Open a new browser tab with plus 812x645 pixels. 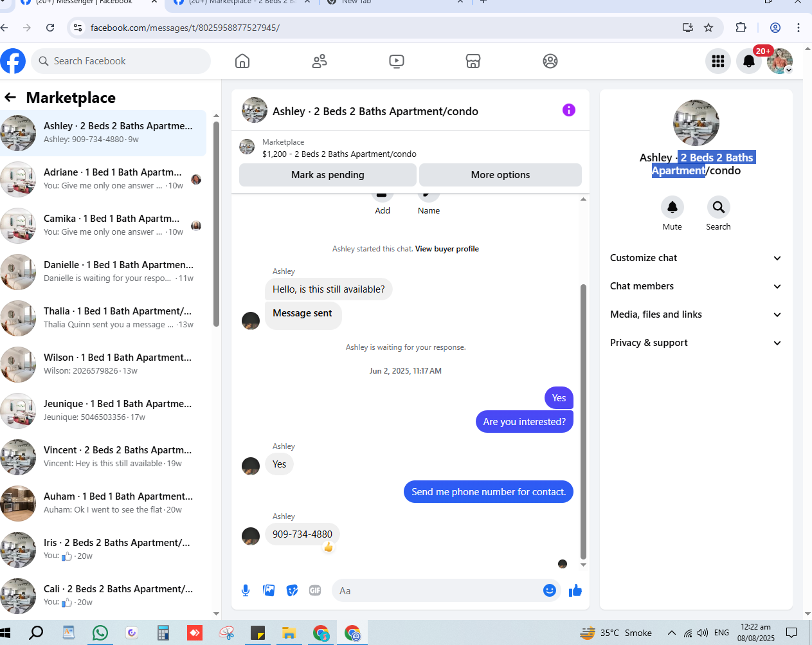pyautogui.click(x=483, y=3)
